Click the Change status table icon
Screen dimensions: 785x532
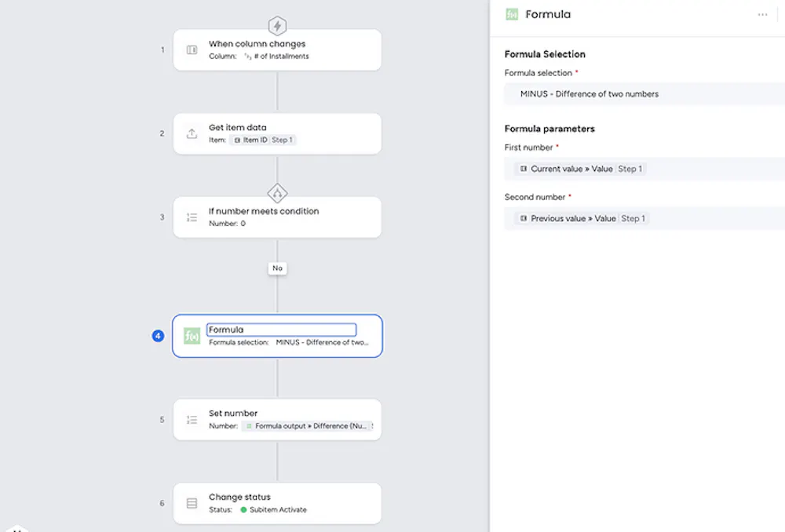tap(192, 503)
